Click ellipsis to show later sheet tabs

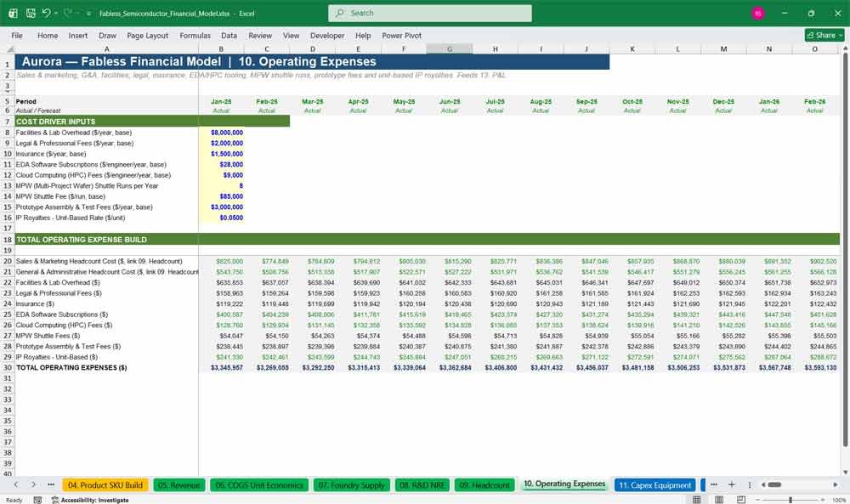714,484
